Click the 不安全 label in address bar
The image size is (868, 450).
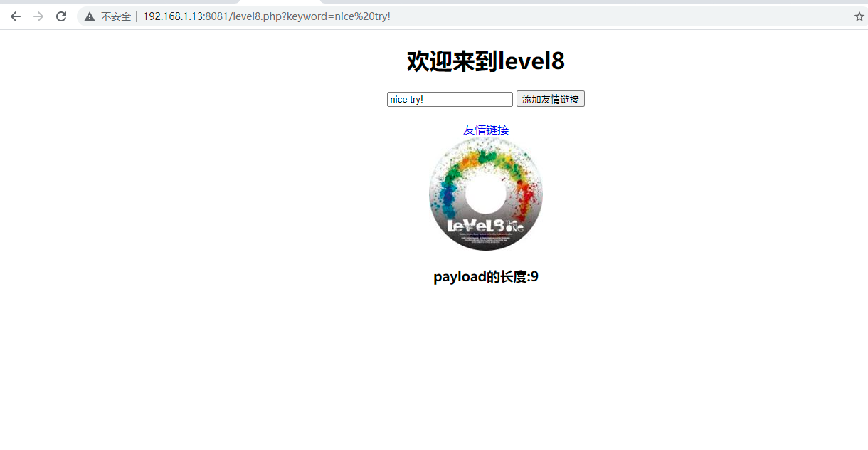(116, 16)
